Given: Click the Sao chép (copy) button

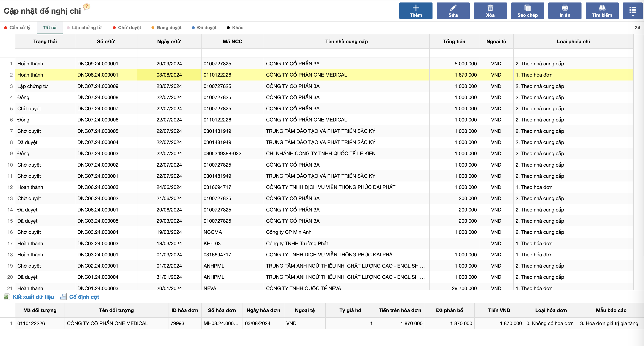Looking at the screenshot, I should [x=527, y=11].
